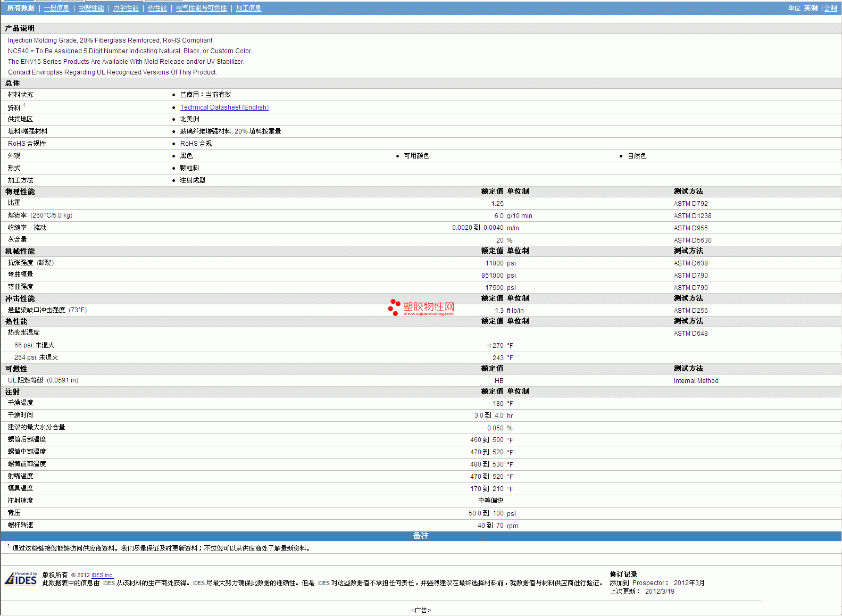Click the IDES Inc. copyright link
842x616 pixels.
[x=102, y=575]
